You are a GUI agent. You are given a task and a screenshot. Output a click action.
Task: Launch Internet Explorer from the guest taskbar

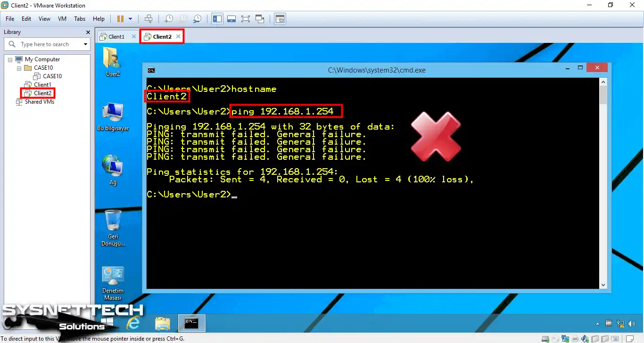point(133,324)
